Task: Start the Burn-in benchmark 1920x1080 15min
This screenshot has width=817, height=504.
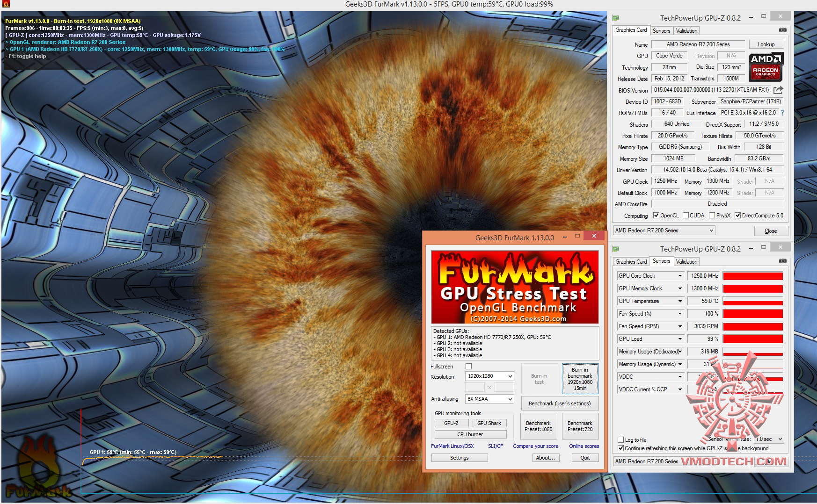Action: coord(580,379)
